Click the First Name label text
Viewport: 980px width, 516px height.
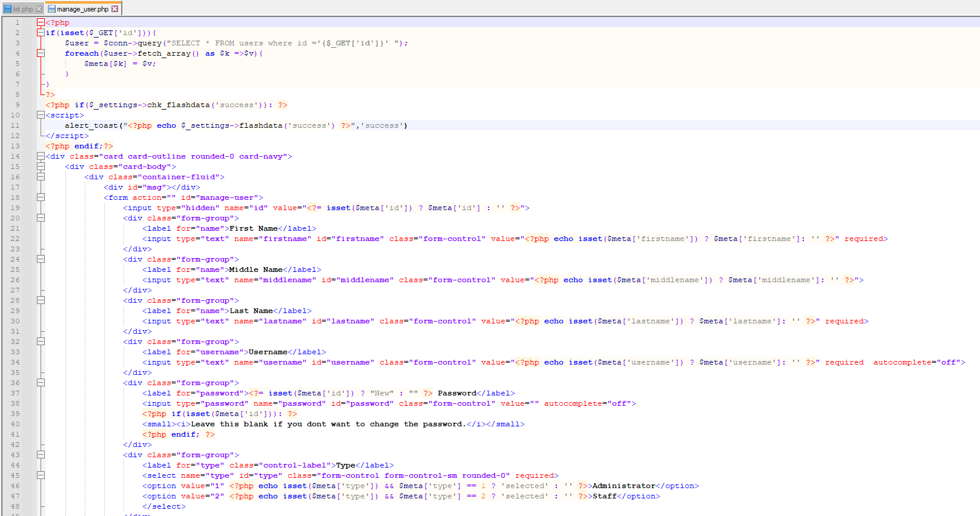tap(253, 228)
